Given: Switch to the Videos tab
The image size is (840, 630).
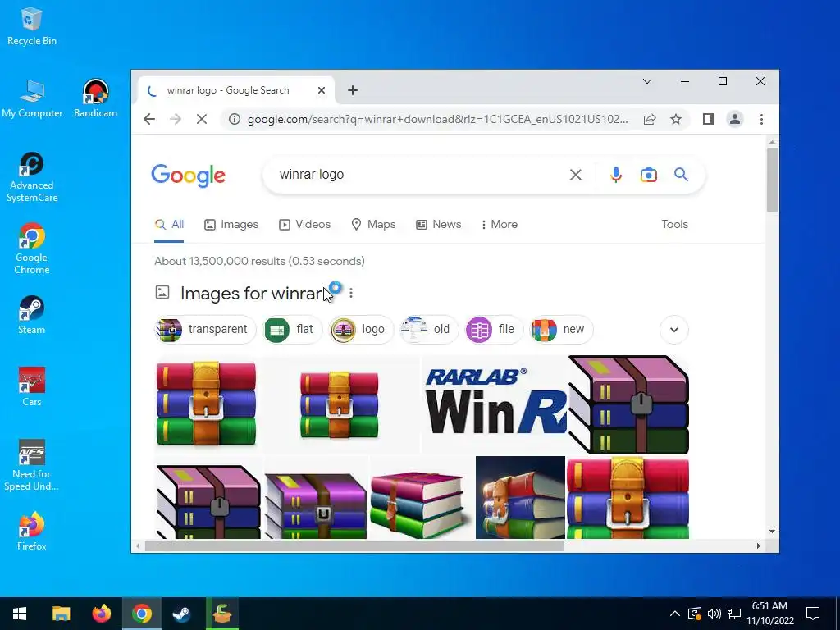Looking at the screenshot, I should point(305,225).
